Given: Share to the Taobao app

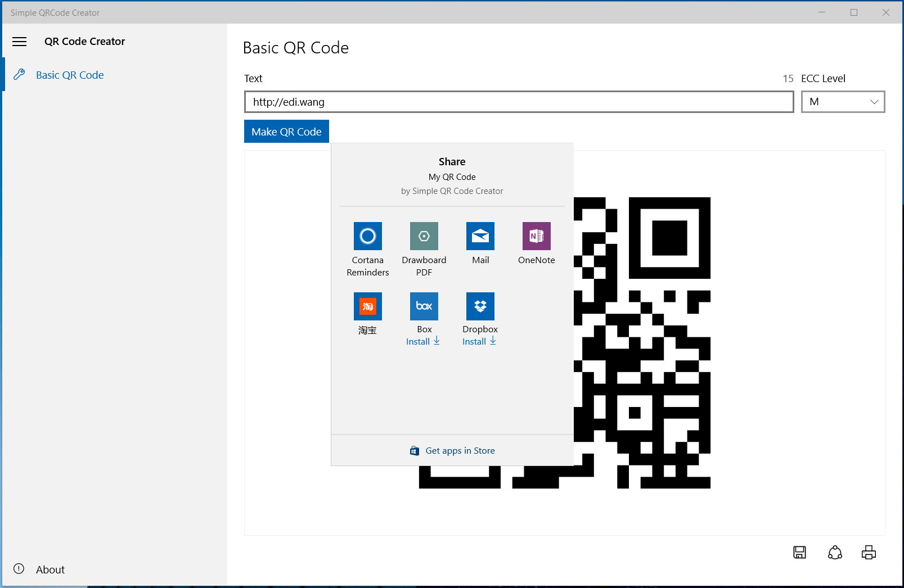Looking at the screenshot, I should pos(368,314).
